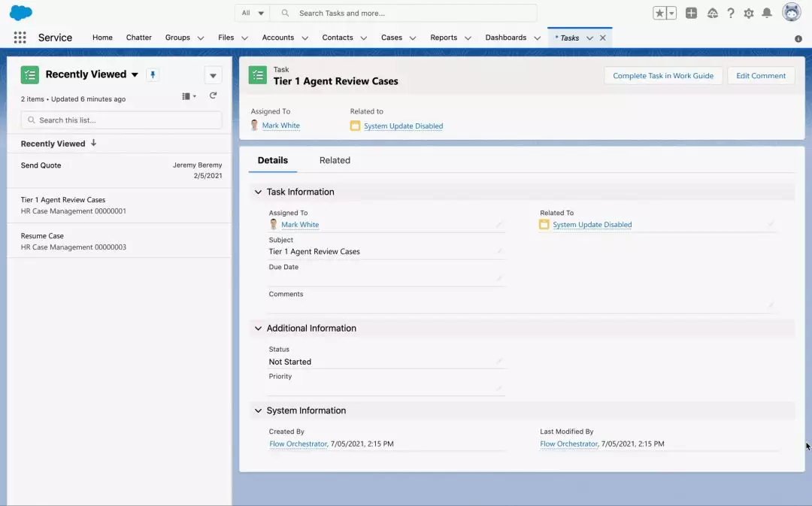The image size is (812, 506).
Task: Edit the Related To field pencil icon
Action: [x=771, y=224]
